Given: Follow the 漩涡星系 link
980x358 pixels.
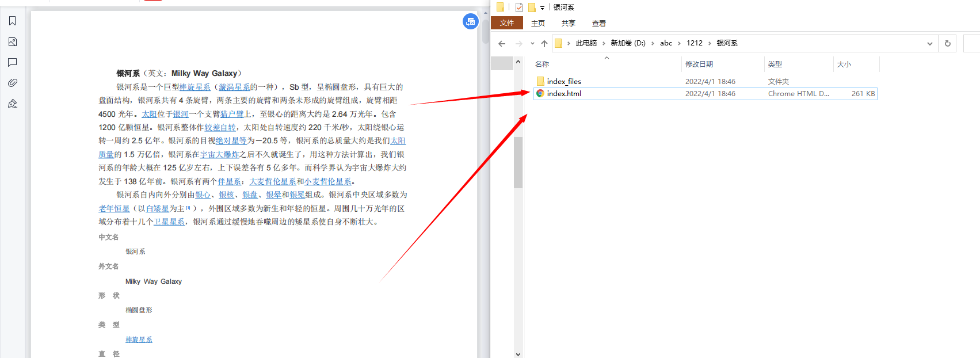Looking at the screenshot, I should [x=234, y=87].
